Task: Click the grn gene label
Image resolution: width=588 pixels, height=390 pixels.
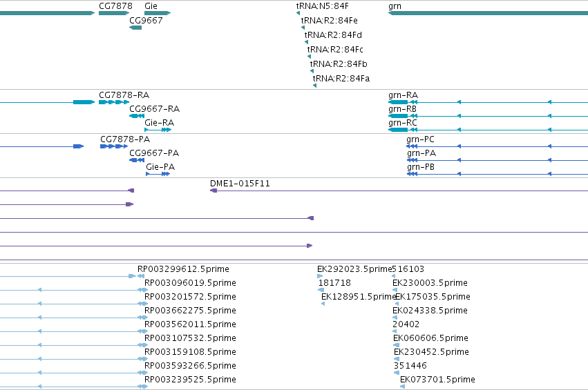Action: (x=395, y=6)
